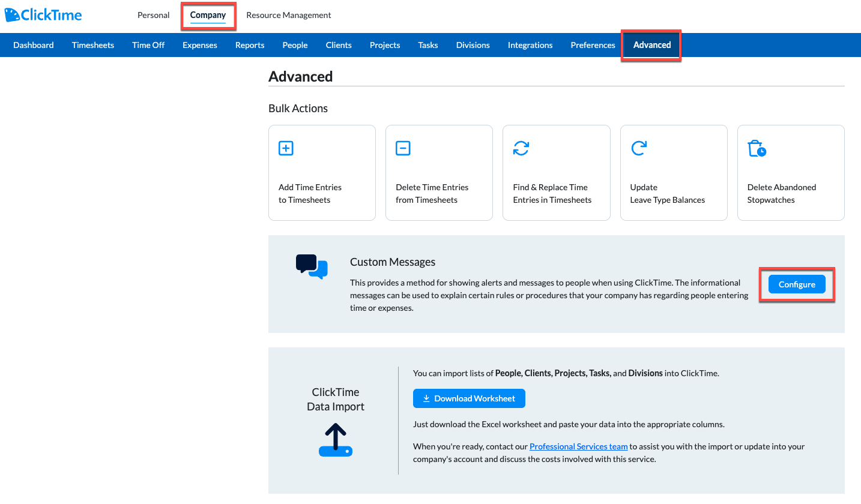
Task: Click the Find & Replace sync arrows icon
Action: pyautogui.click(x=521, y=148)
